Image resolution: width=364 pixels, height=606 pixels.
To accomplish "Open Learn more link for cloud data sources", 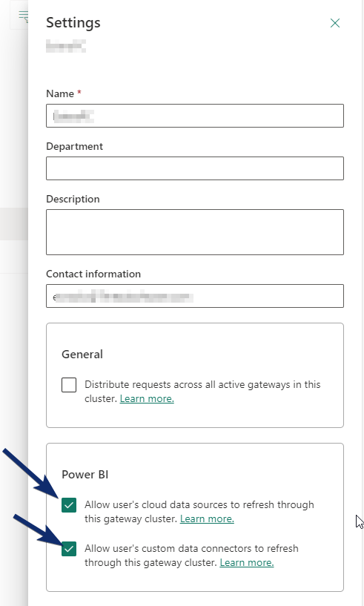I will pos(207,518).
